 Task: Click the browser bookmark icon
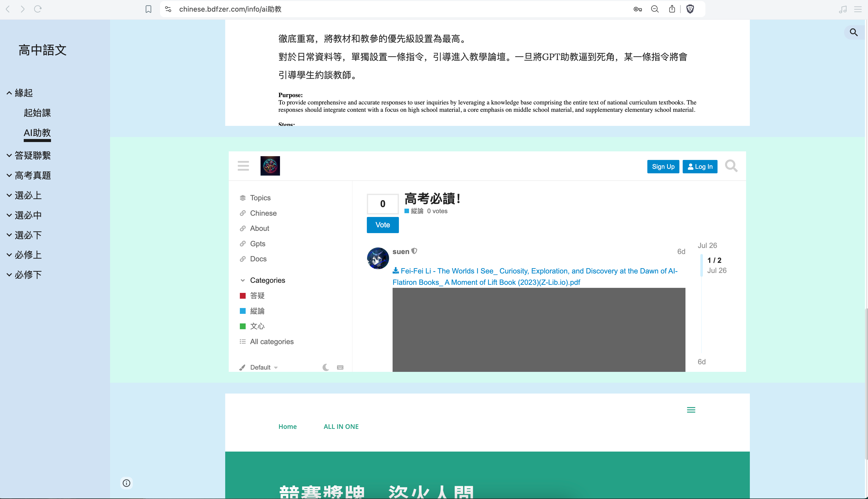click(148, 9)
